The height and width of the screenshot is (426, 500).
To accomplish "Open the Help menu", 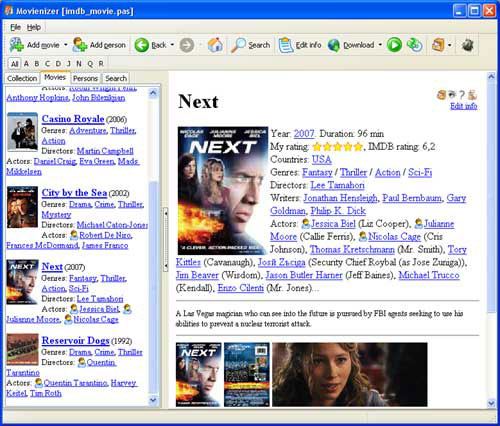I will tap(34, 27).
